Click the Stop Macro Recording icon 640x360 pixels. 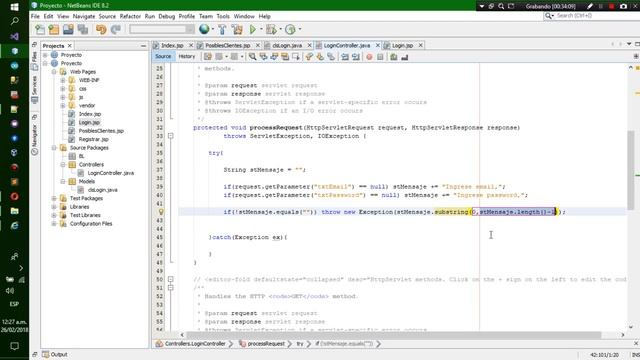click(x=380, y=57)
